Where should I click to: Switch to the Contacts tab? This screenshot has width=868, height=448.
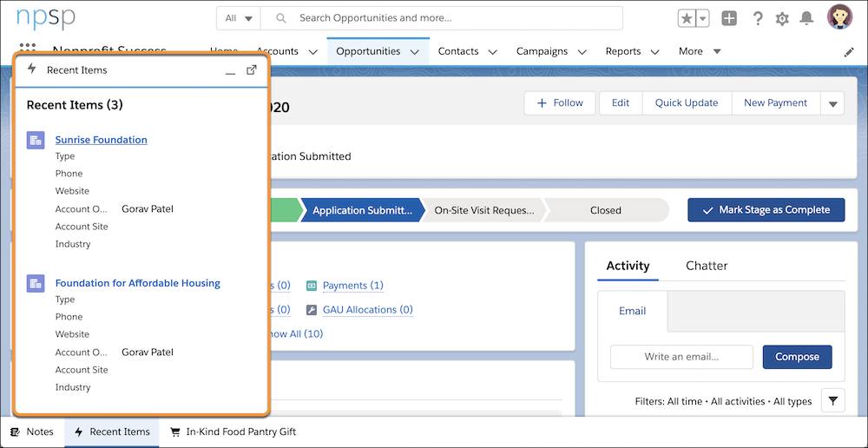[458, 51]
